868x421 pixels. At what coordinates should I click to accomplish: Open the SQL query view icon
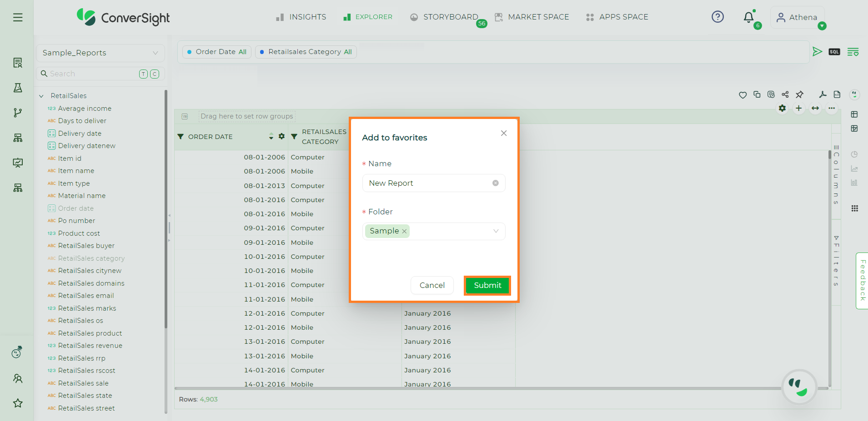834,52
